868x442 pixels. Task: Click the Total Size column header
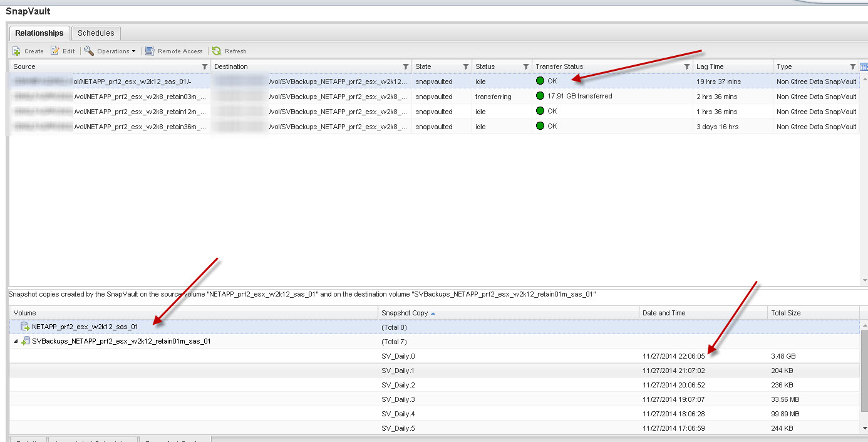pos(814,313)
